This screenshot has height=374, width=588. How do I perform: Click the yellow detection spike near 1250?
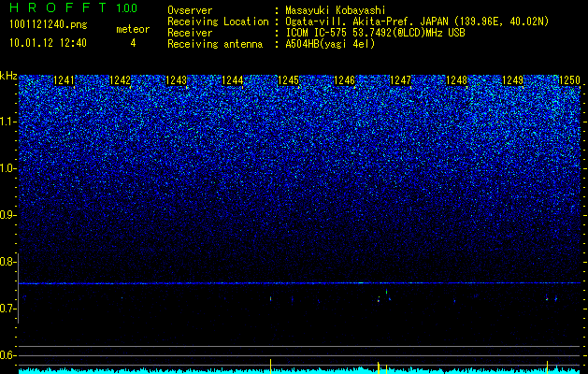[x=547, y=367]
